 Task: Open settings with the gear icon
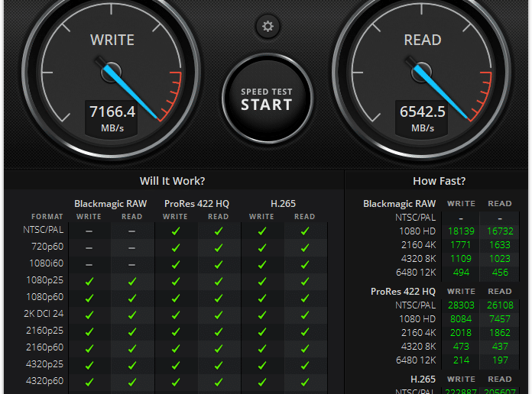(x=268, y=27)
